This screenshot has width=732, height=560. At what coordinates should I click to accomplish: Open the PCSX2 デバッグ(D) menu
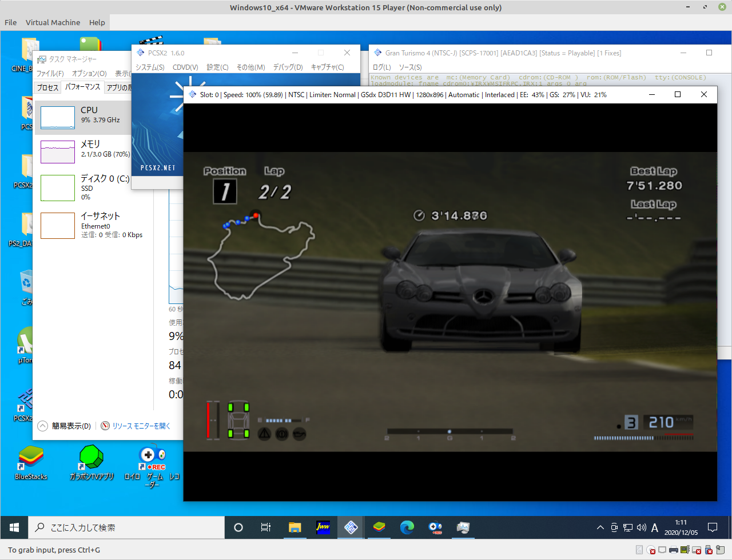[x=288, y=67]
